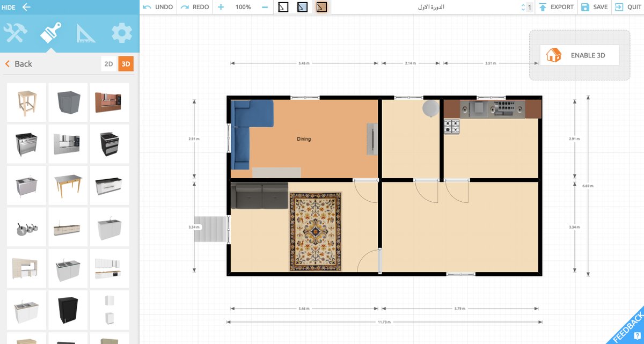Viewport: 644px width, 344px height.
Task: Hide the left sidebar panel
Action: click(x=16, y=7)
